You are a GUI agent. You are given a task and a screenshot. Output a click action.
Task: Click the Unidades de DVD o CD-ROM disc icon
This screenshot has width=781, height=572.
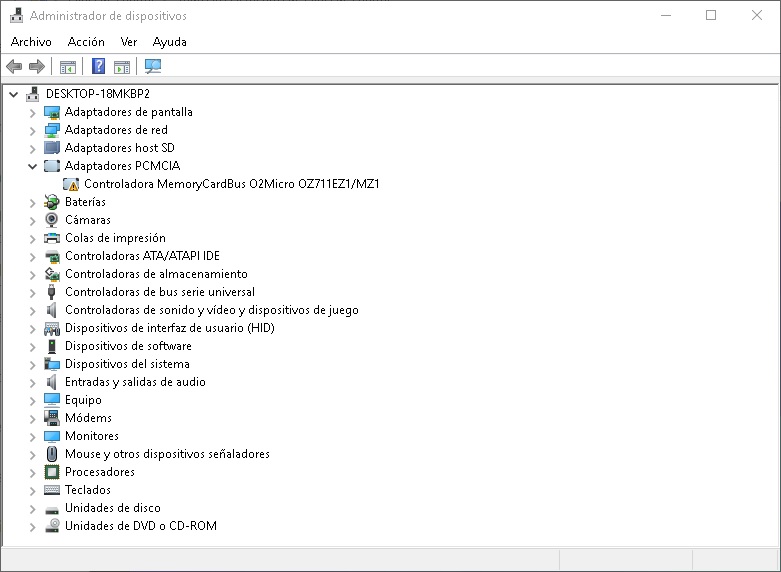click(52, 526)
